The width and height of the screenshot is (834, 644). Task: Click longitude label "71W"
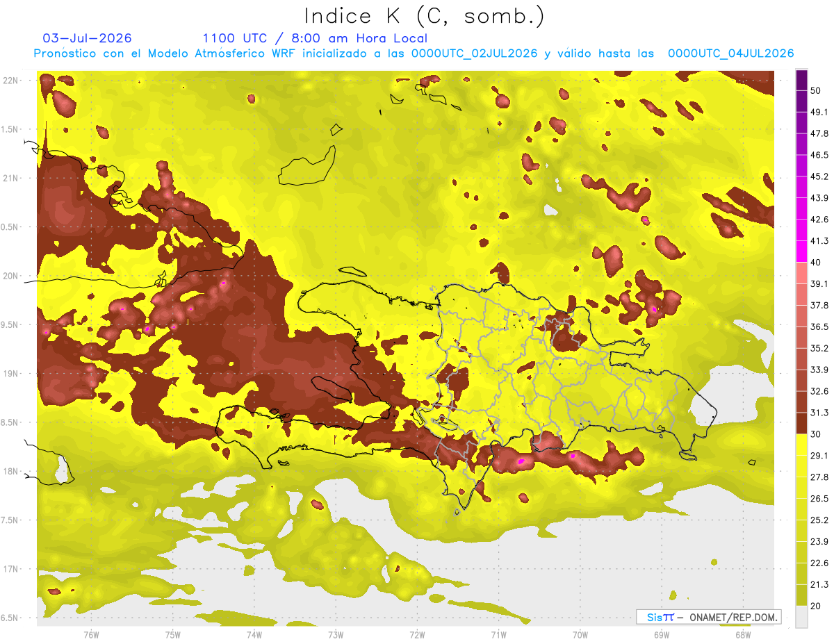point(498,634)
